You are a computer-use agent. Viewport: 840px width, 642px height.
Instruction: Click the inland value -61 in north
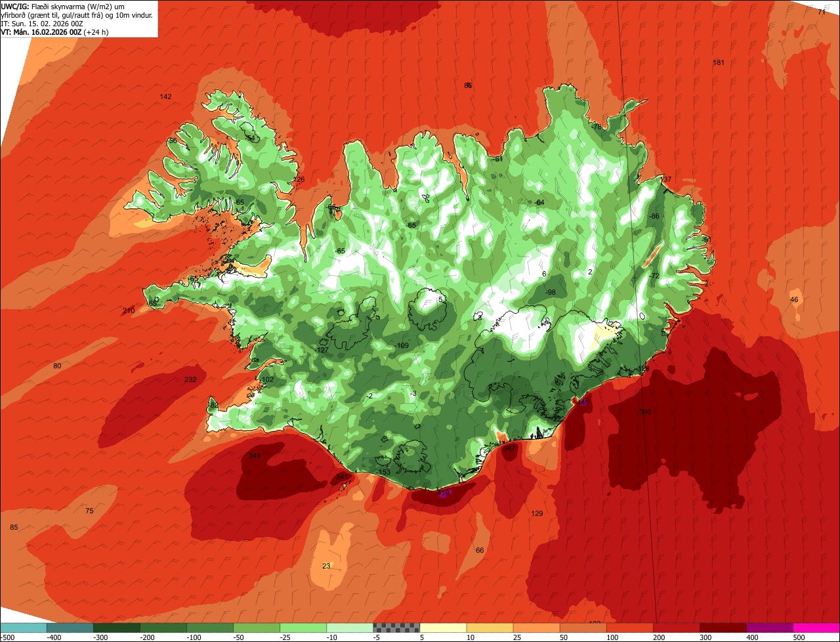click(x=497, y=159)
